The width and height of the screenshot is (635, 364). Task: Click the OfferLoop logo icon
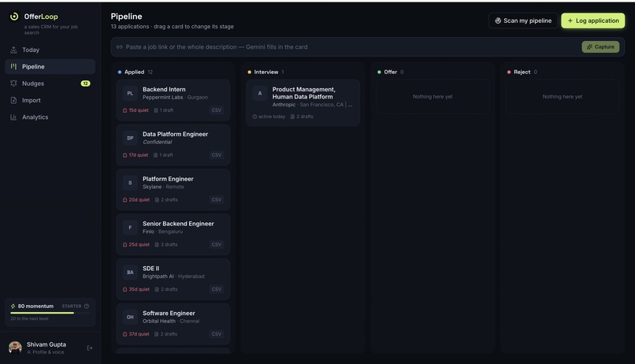click(14, 17)
